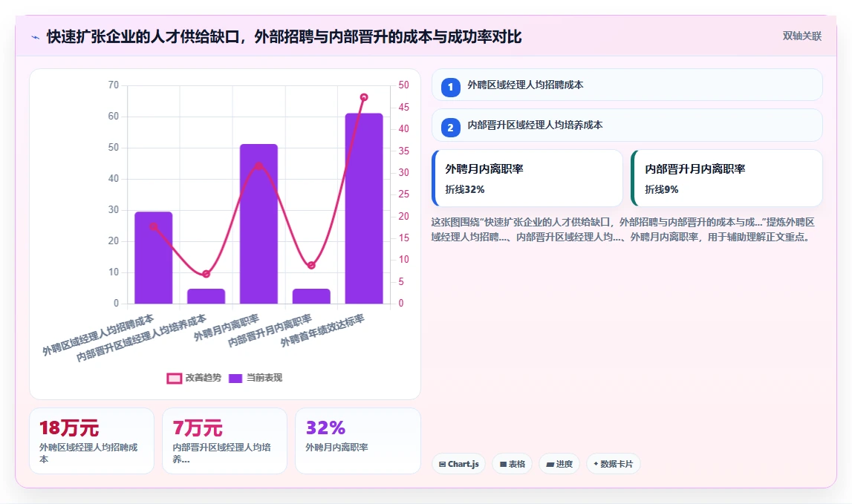
Task: Click the 数据卡片 tag
Action: coord(613,464)
